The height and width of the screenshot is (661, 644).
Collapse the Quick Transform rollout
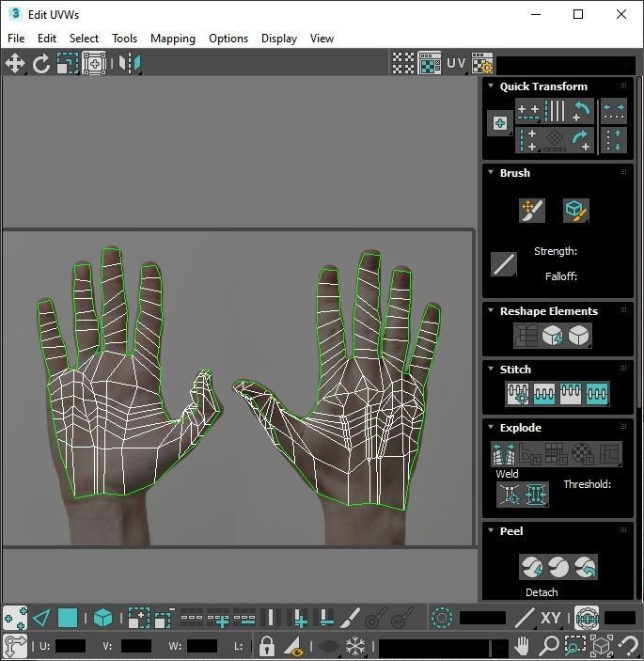491,86
